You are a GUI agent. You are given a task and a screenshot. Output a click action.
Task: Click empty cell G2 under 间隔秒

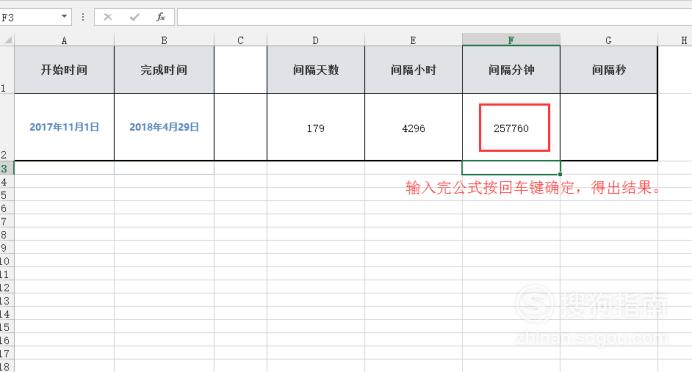coord(609,127)
